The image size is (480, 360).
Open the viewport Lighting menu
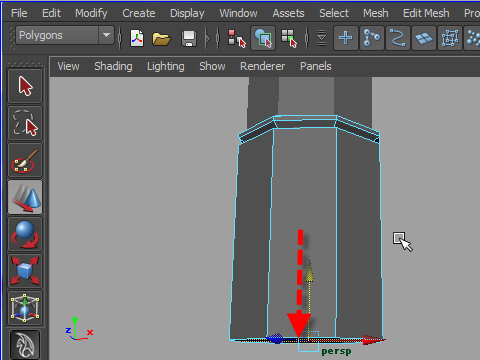click(x=166, y=66)
